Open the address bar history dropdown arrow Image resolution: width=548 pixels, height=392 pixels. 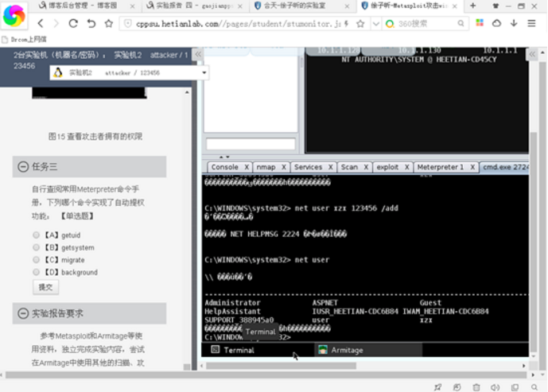tap(375, 24)
